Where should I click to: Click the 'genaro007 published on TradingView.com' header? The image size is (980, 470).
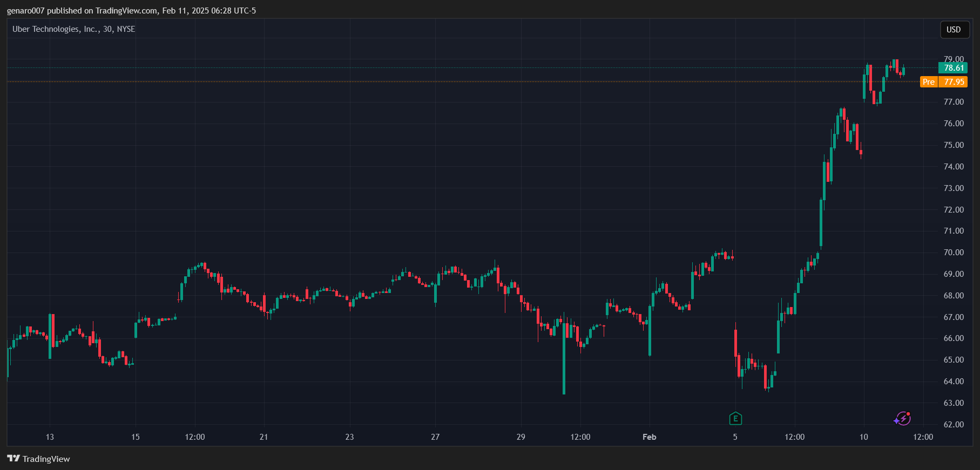coord(132,11)
